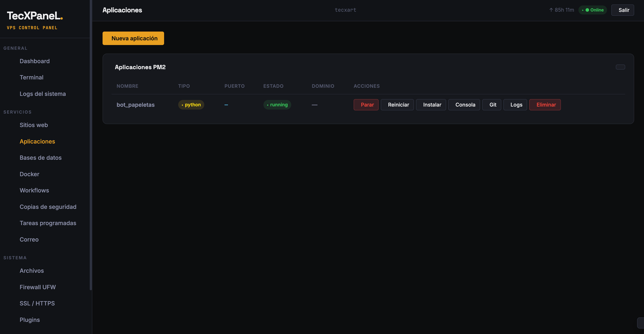The width and height of the screenshot is (644, 334).
Task: Click the green Online status badge
Action: tap(593, 10)
